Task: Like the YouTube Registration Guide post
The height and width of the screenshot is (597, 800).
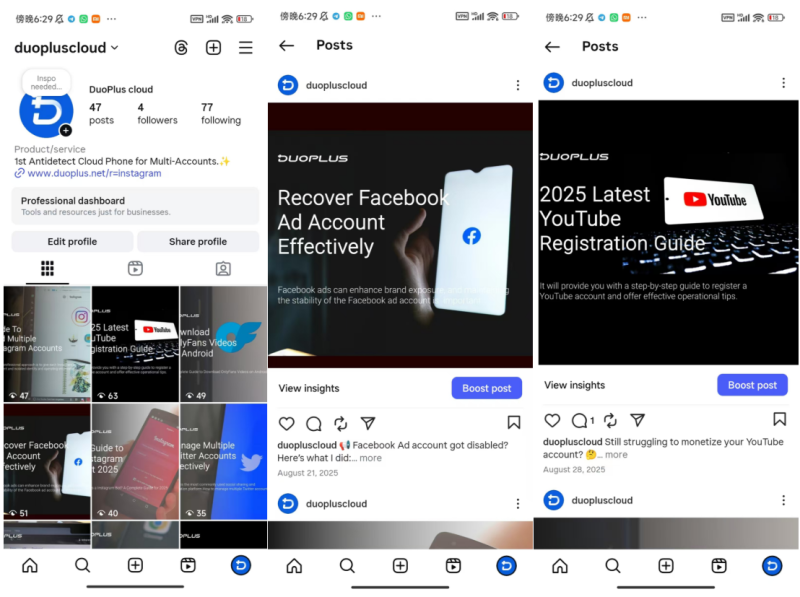Action: [553, 420]
